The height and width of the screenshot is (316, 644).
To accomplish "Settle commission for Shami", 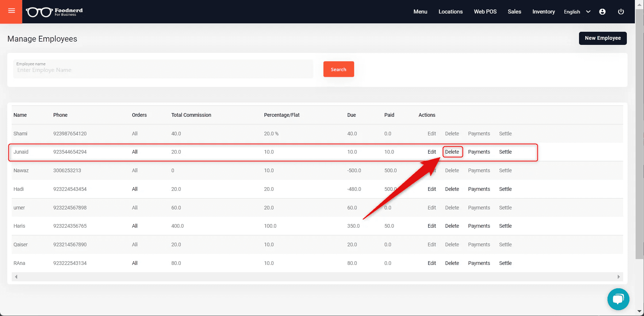I will coord(505,134).
